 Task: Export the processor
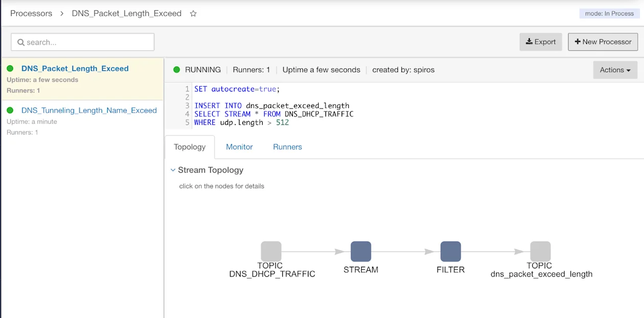click(541, 42)
